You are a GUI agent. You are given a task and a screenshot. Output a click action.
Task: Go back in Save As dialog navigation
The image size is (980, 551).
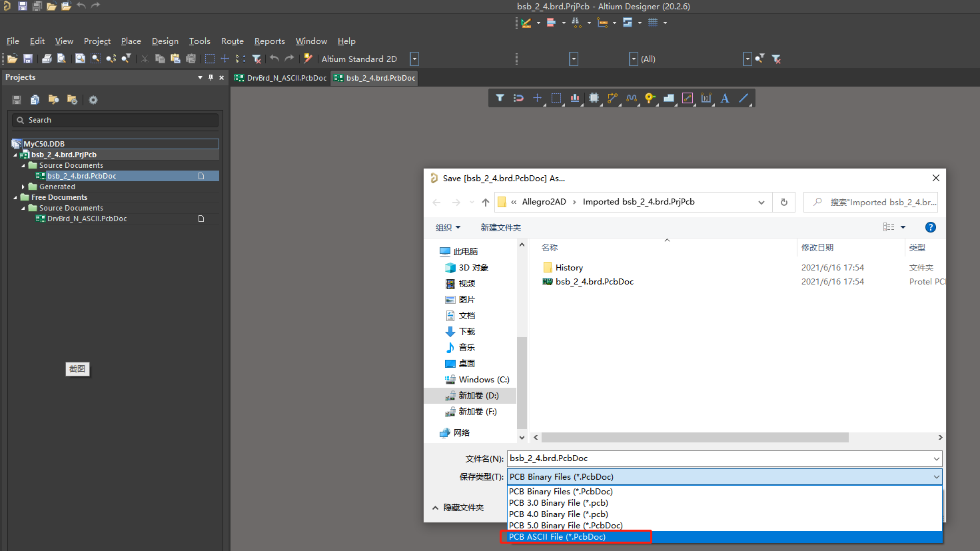pyautogui.click(x=436, y=202)
